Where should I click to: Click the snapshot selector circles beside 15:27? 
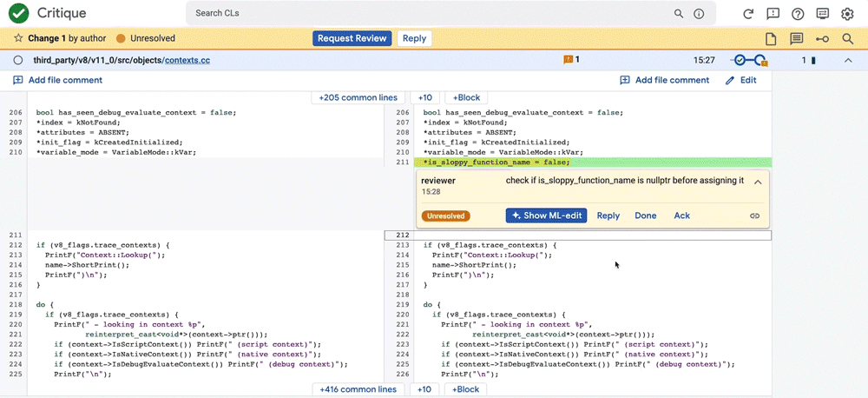[x=748, y=60]
